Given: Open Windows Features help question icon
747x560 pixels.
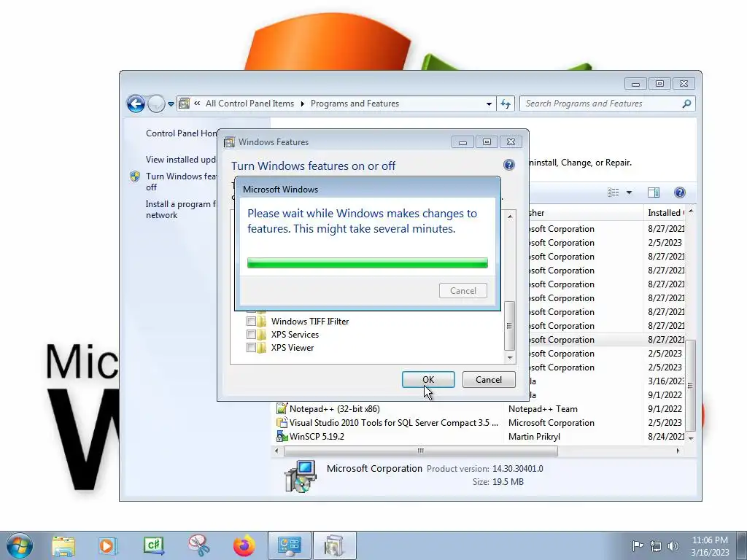Looking at the screenshot, I should (x=508, y=165).
